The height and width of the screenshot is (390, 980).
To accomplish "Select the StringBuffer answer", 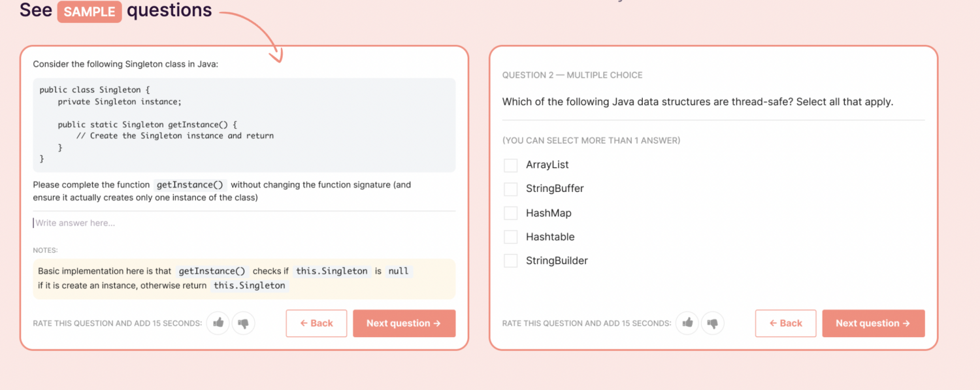I will pos(510,189).
